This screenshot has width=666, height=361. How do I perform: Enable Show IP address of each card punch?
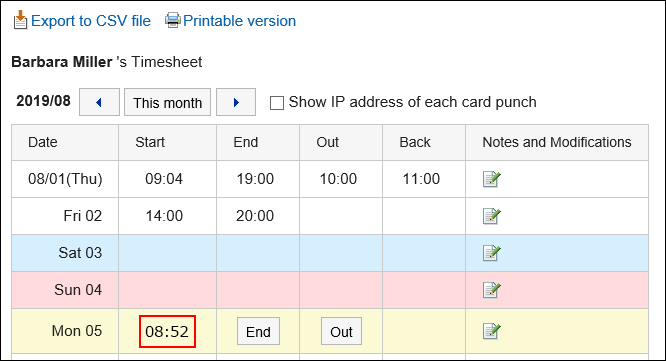pos(277,103)
